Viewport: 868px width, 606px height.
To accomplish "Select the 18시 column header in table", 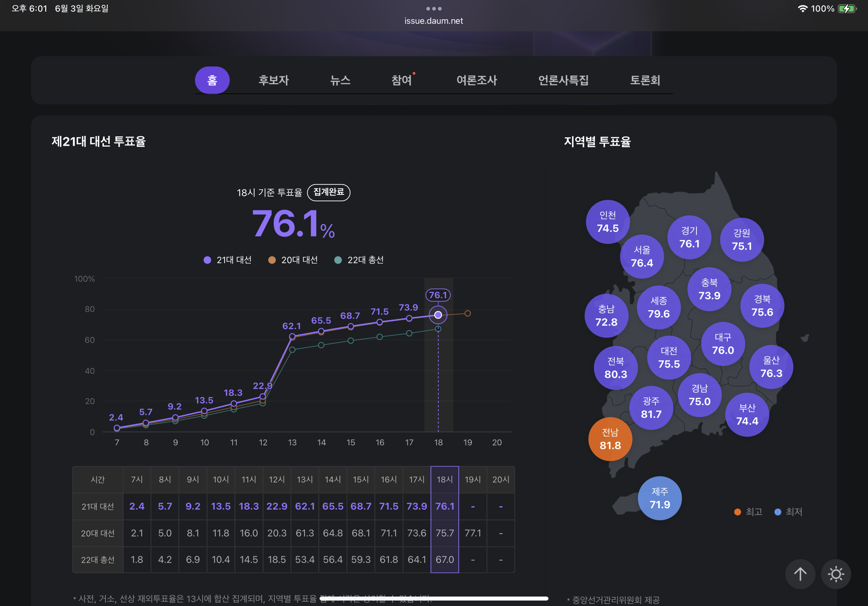I will click(x=445, y=480).
